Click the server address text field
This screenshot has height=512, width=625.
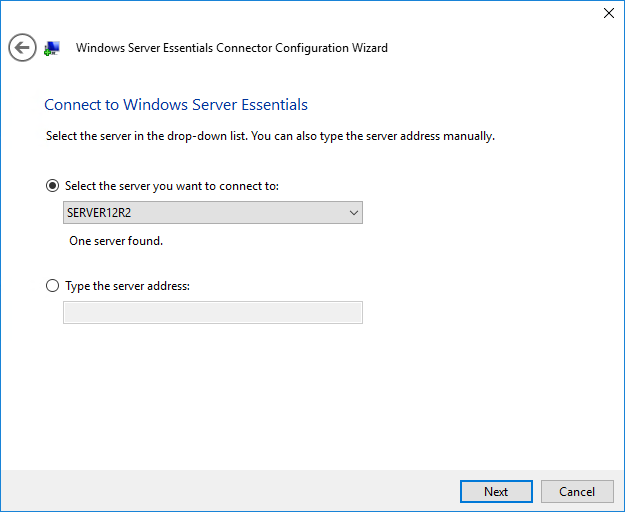pos(212,313)
